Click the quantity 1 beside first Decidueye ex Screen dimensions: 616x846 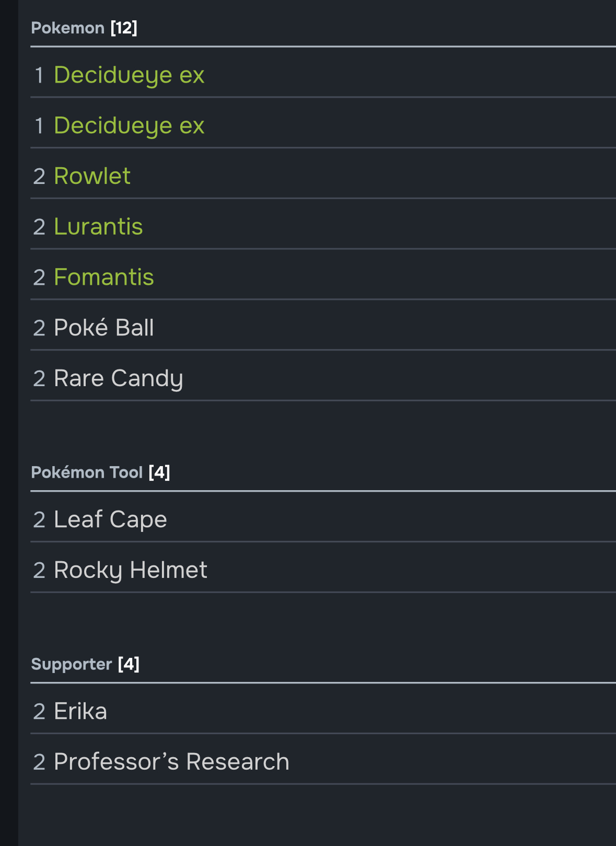coord(39,75)
